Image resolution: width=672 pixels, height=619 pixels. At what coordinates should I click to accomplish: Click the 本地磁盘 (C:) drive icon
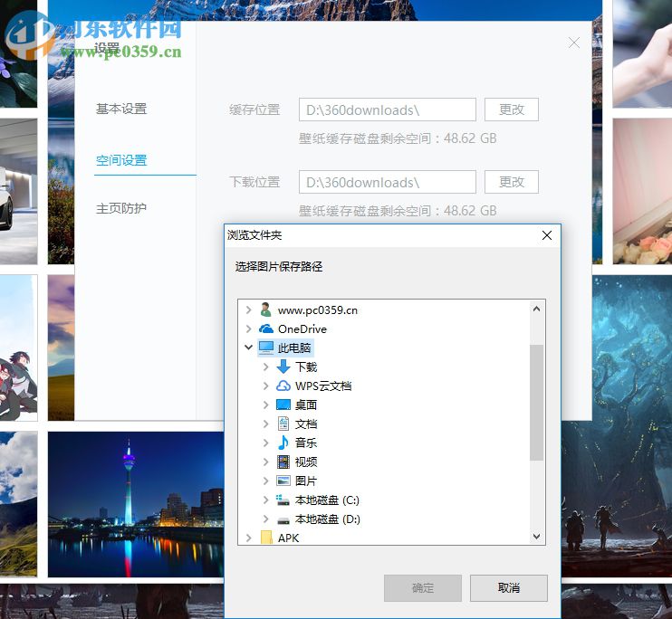283,500
